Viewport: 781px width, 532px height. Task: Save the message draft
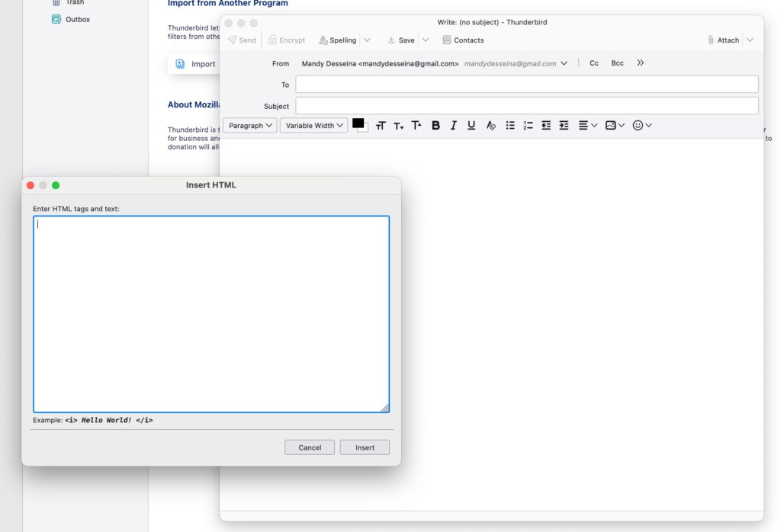pyautogui.click(x=401, y=40)
